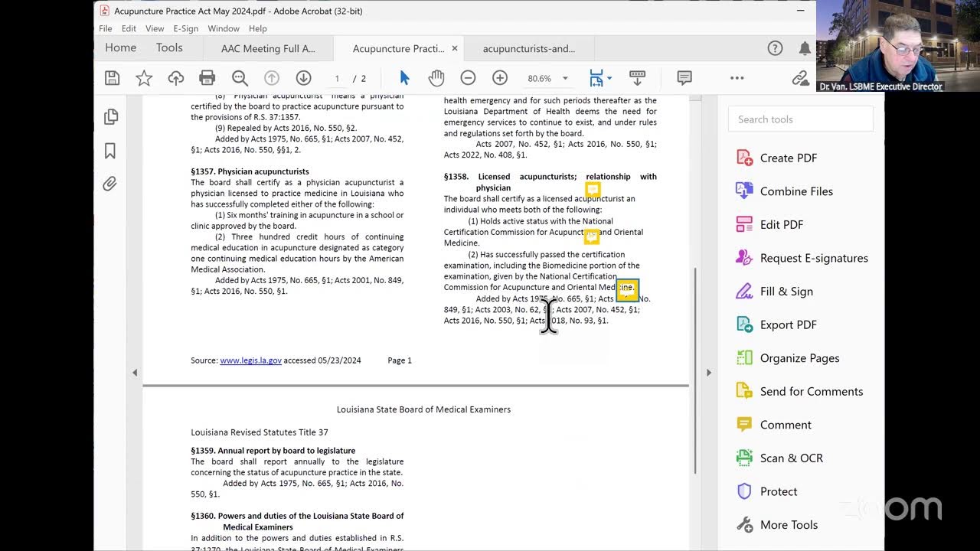This screenshot has height=551, width=980.
Task: Upload the file with the cloud icon
Action: (176, 78)
